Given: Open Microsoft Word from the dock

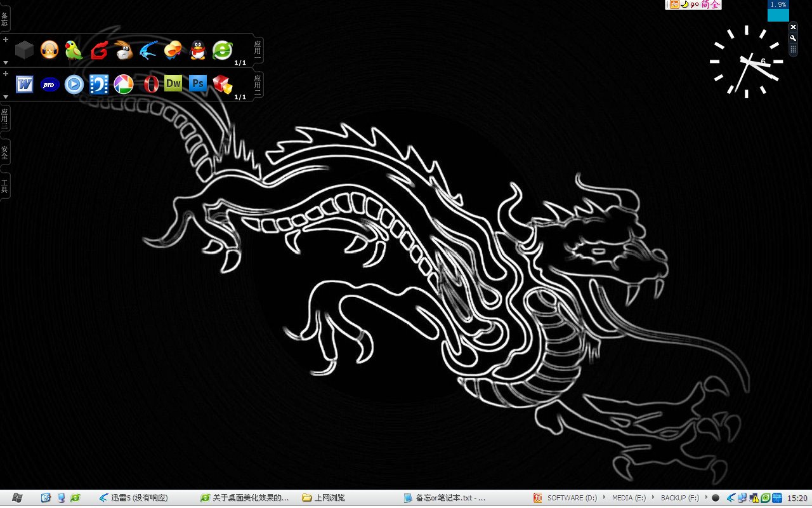Looking at the screenshot, I should [x=25, y=84].
